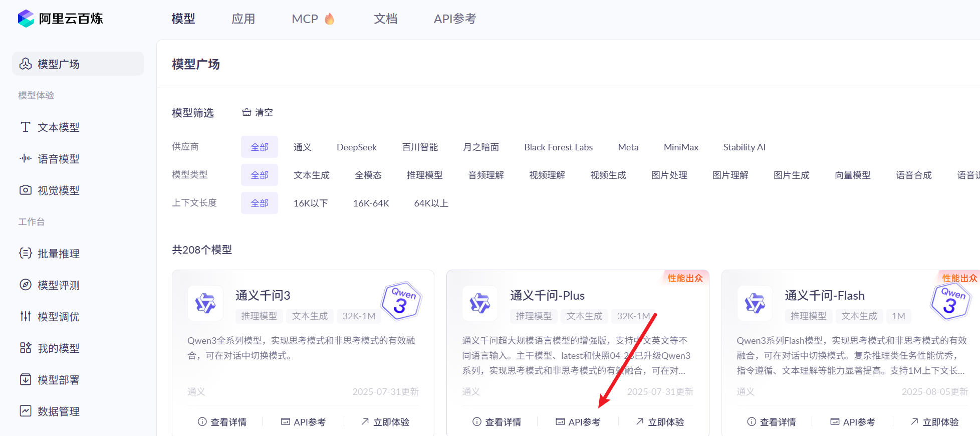Select 全部 for 上下文长度 filter
This screenshot has width=980, height=436.
260,203
